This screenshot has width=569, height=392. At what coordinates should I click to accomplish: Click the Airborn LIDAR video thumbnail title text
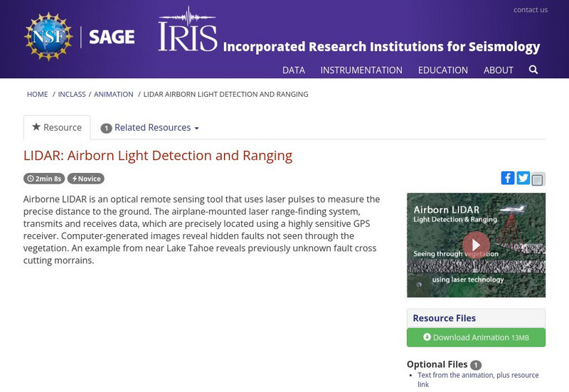447,210
